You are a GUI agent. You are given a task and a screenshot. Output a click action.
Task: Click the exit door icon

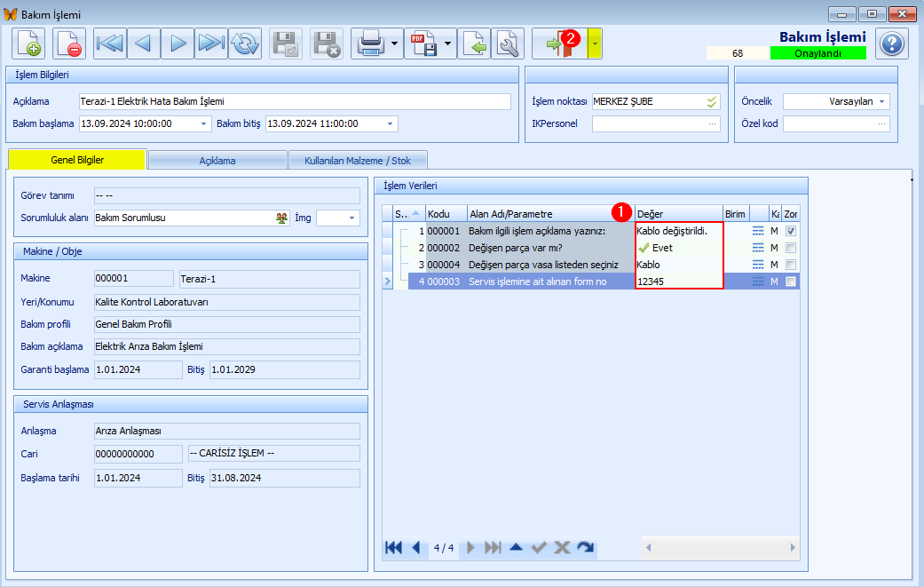click(x=559, y=44)
